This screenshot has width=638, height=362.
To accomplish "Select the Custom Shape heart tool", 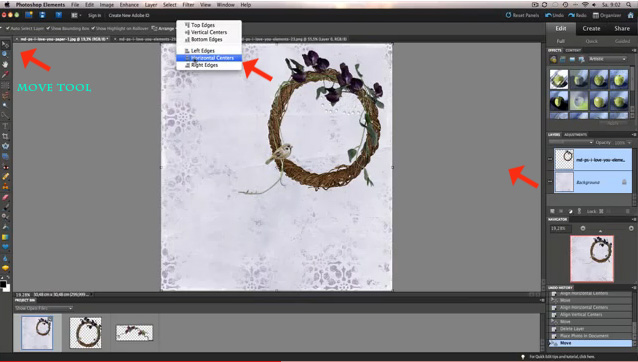I will 5,247.
